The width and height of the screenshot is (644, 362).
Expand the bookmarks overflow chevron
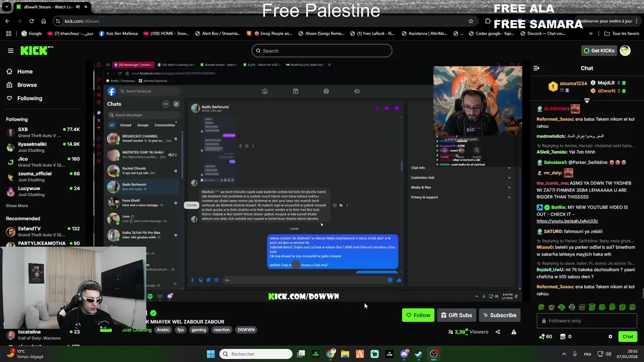pyautogui.click(x=591, y=34)
